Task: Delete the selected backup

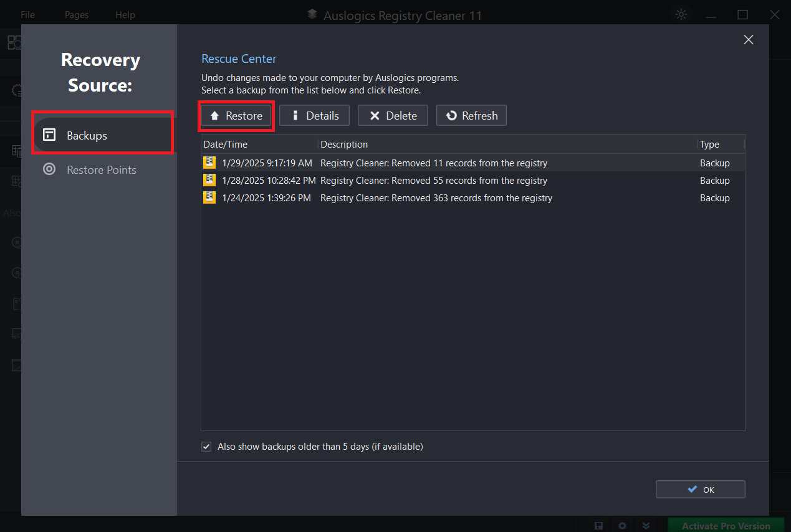Action: point(393,115)
